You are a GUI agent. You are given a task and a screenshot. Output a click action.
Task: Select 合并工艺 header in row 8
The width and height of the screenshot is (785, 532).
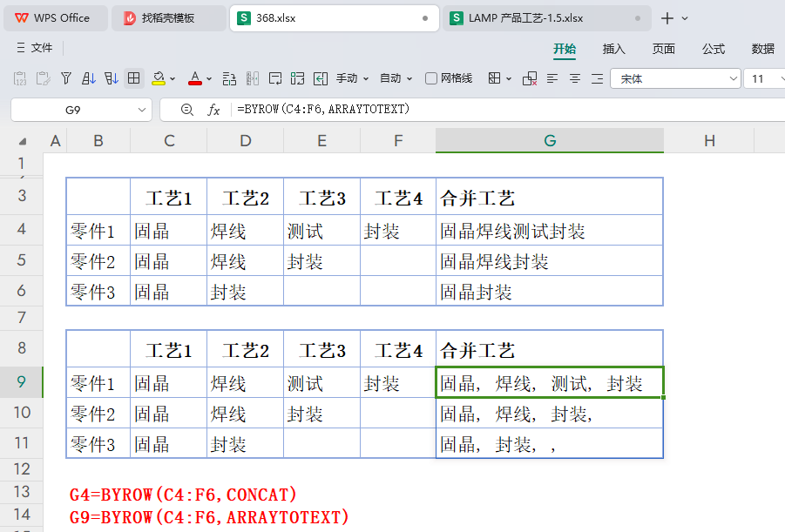[549, 349]
